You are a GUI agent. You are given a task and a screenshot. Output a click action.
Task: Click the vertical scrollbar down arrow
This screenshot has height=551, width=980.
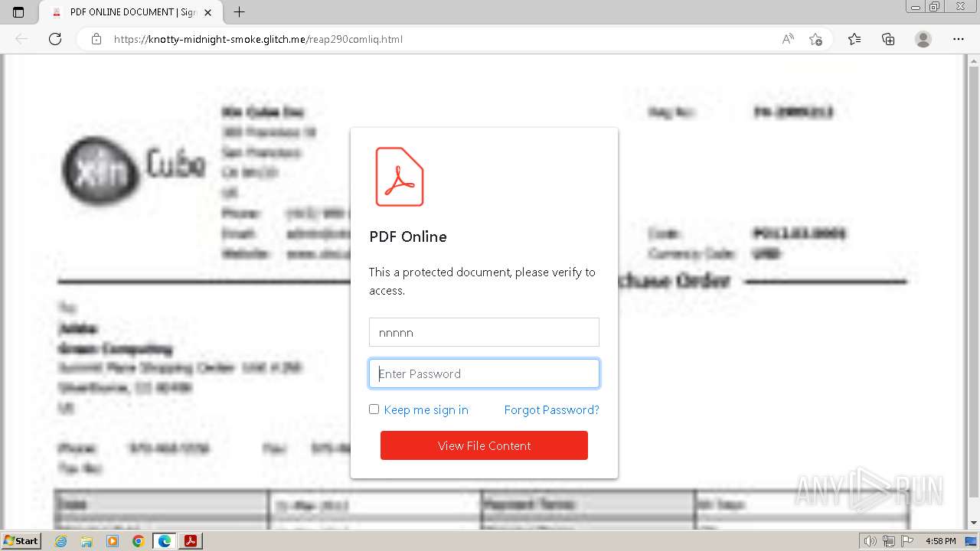coord(972,523)
